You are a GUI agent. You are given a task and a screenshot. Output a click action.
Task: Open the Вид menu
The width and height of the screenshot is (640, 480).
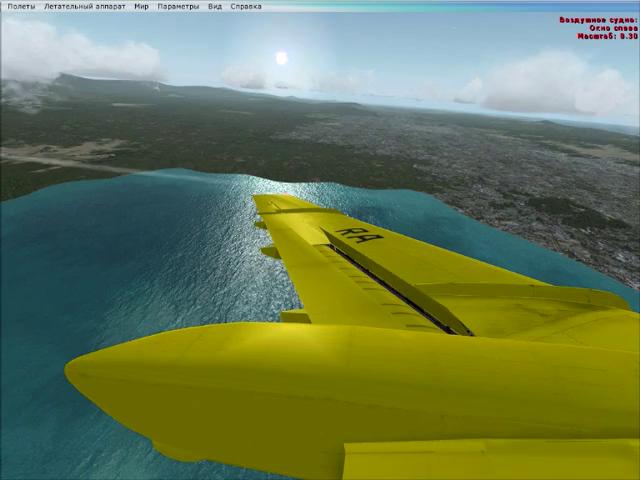[x=215, y=6]
